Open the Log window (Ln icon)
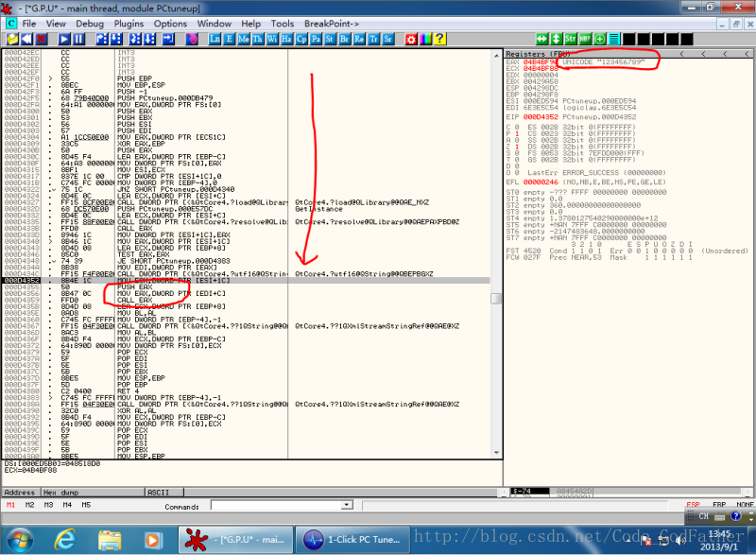The height and width of the screenshot is (555, 756). [x=215, y=39]
